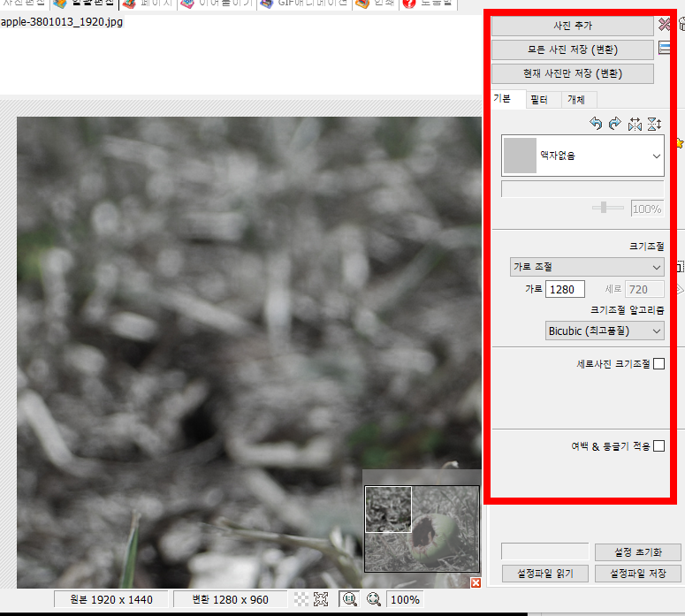Click the 변환 1280 x 960 status label
The width and height of the screenshot is (685, 616).
(x=230, y=599)
